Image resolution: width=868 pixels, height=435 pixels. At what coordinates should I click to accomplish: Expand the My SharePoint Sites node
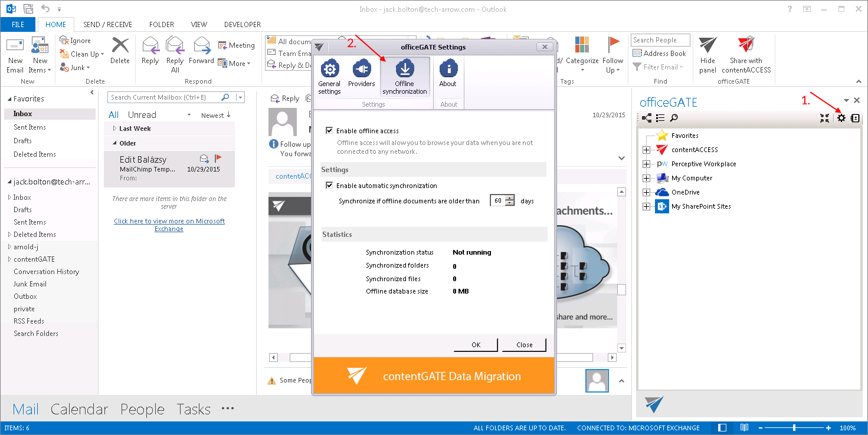point(646,206)
